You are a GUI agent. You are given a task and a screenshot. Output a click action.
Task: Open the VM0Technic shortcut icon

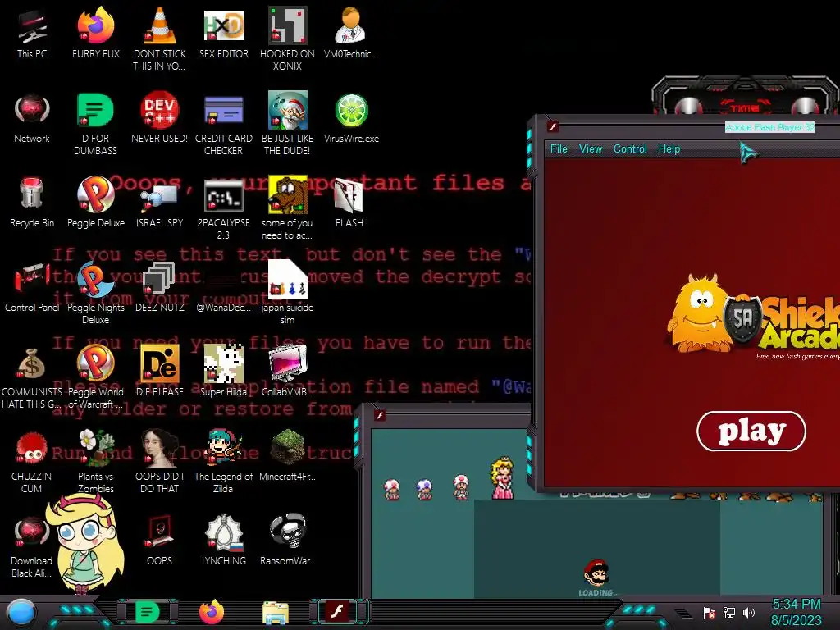click(350, 25)
